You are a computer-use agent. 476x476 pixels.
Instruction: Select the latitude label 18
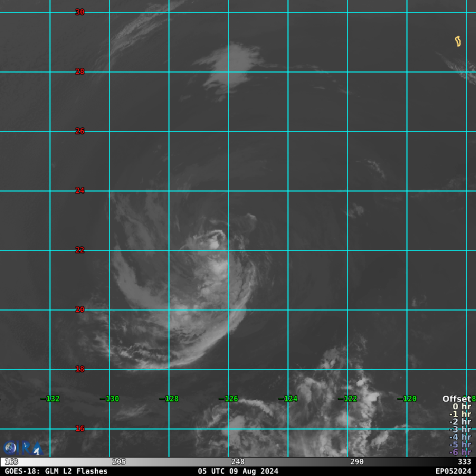80,369
